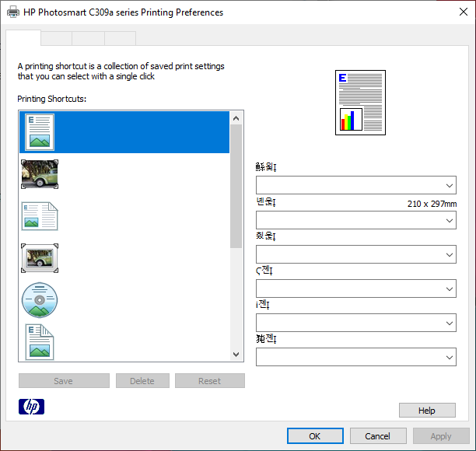Open the third settings dropdown

click(x=356, y=254)
